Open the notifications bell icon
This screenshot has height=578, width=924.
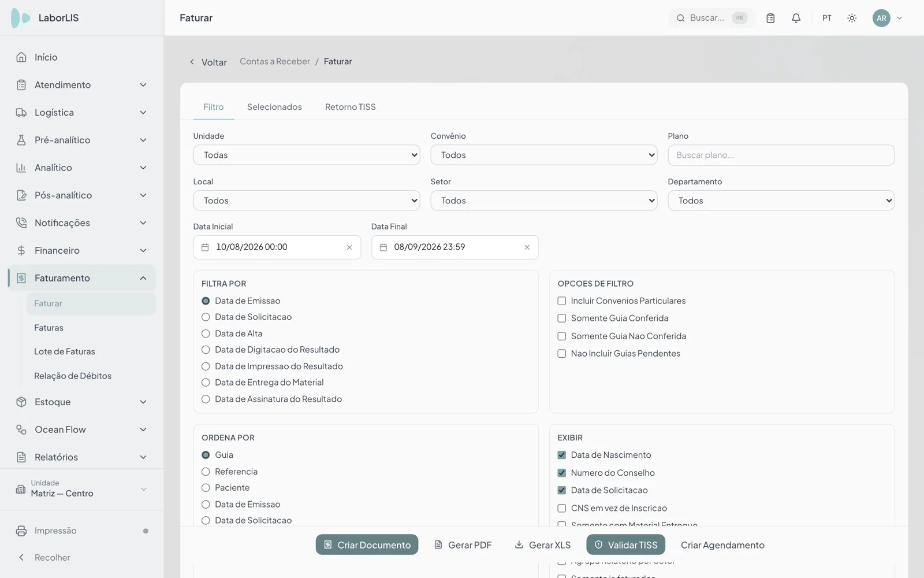[796, 18]
